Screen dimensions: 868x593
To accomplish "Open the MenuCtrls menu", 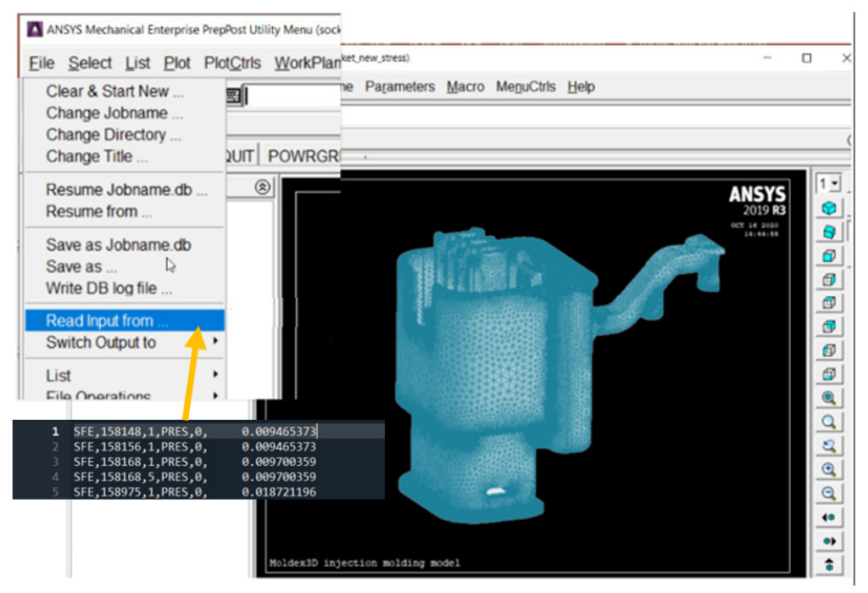I will pyautogui.click(x=526, y=87).
